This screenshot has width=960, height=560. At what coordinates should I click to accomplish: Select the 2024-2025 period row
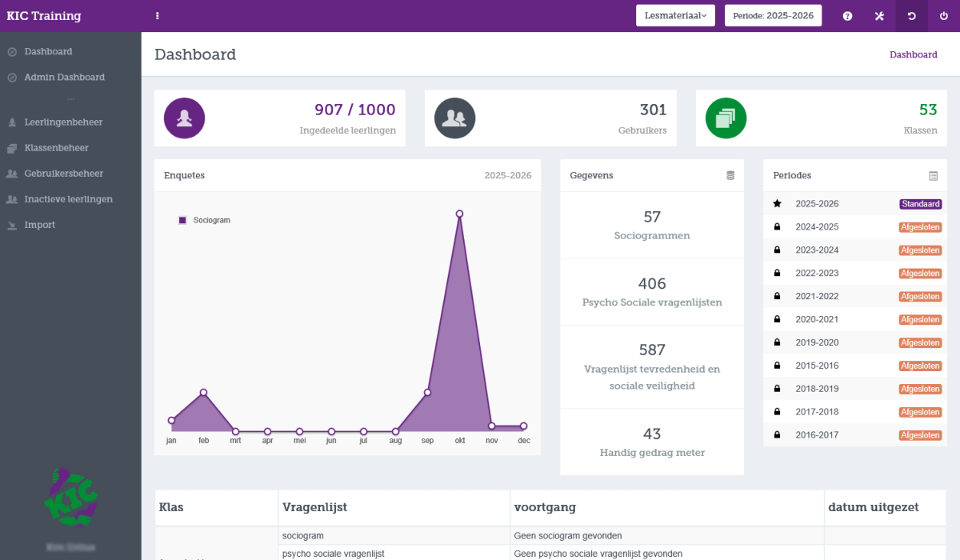tap(817, 227)
